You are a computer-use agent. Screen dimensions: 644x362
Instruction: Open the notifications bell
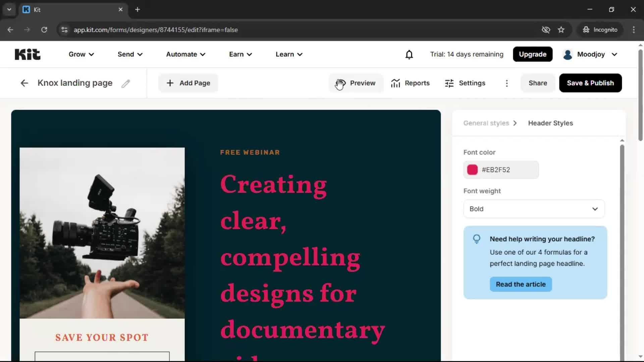pyautogui.click(x=409, y=54)
